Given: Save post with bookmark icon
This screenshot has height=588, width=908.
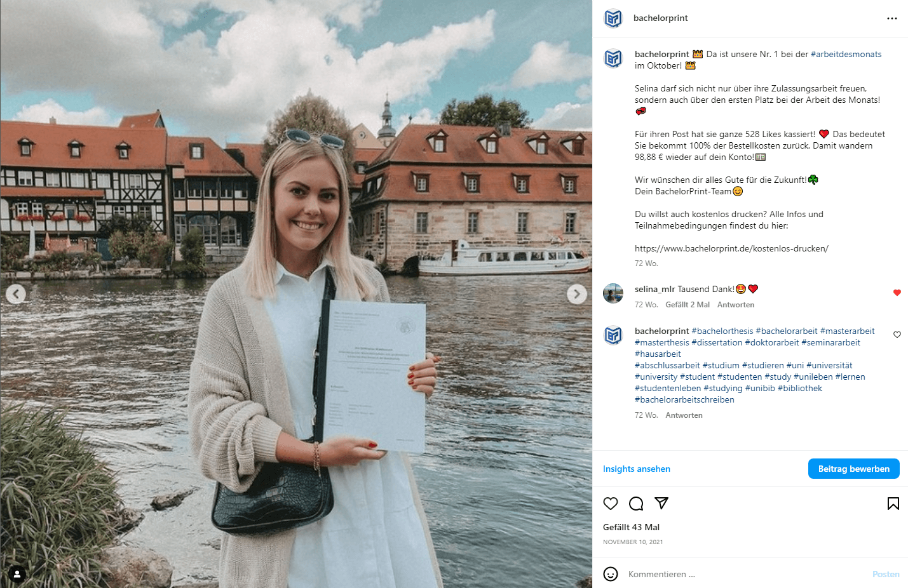Looking at the screenshot, I should [893, 504].
